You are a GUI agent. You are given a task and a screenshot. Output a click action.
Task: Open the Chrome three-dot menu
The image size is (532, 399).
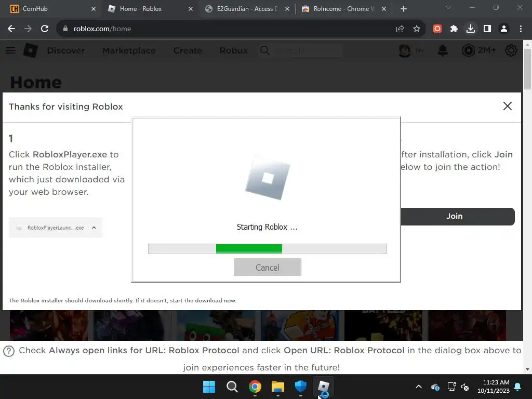(x=521, y=29)
